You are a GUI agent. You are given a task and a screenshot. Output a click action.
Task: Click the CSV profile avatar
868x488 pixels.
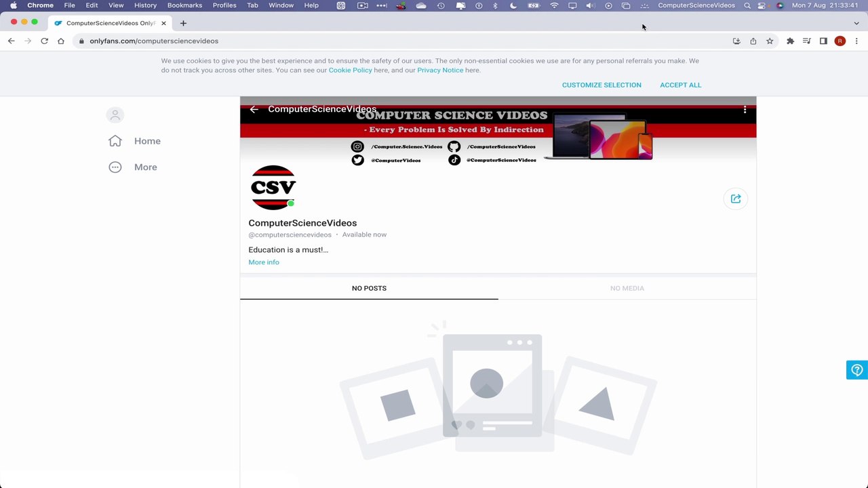coord(273,188)
